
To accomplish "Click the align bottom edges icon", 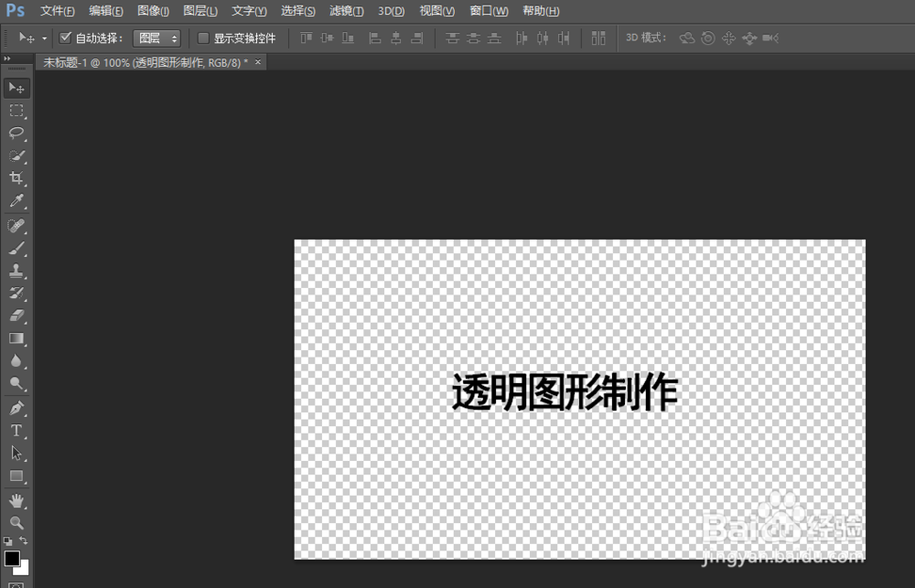I will (x=349, y=37).
